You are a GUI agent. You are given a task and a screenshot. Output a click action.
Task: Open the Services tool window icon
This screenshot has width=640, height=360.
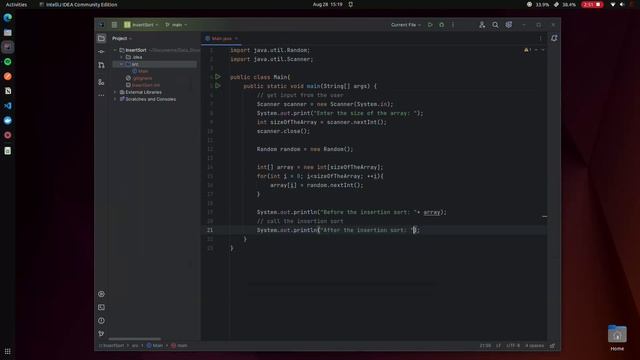pyautogui.click(x=101, y=294)
